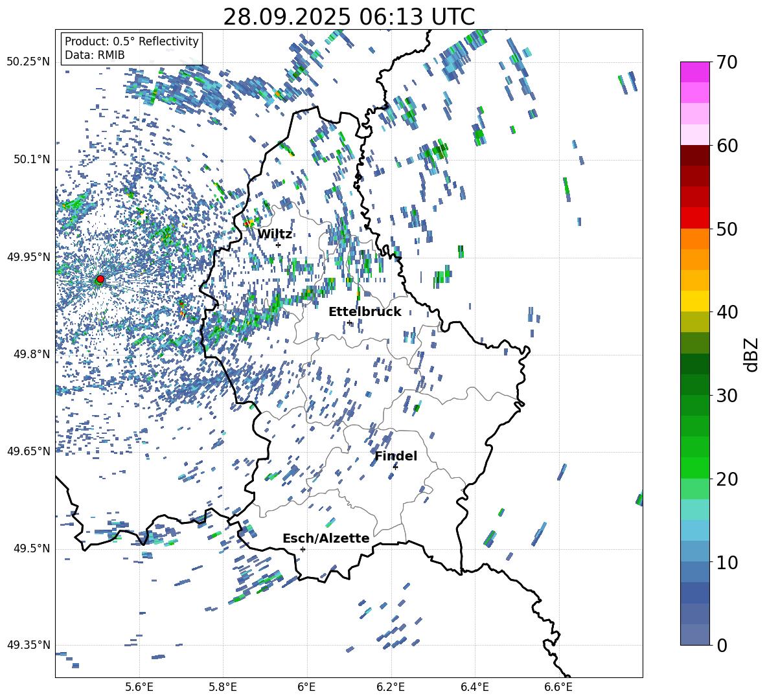Select the Ettelbruck city label
Image resolution: width=767 pixels, height=700 pixels.
click(x=365, y=312)
